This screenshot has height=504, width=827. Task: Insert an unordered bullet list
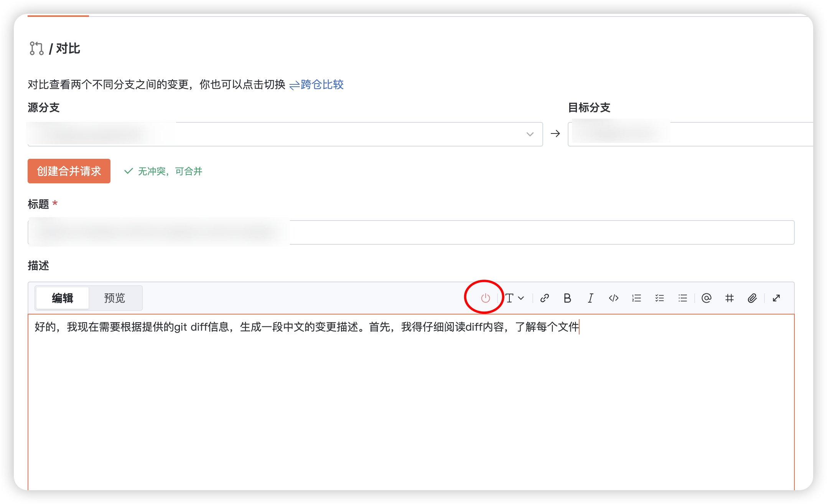pyautogui.click(x=682, y=298)
